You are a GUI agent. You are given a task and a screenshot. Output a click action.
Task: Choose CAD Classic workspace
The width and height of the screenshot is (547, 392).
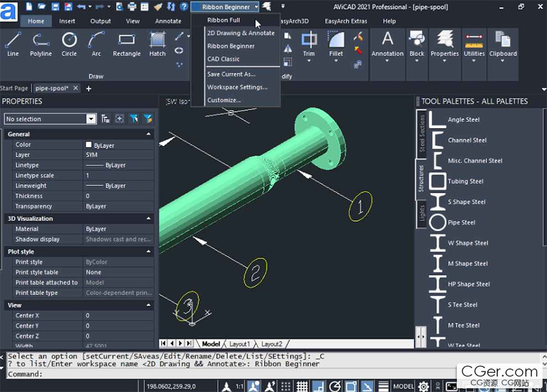click(x=223, y=59)
